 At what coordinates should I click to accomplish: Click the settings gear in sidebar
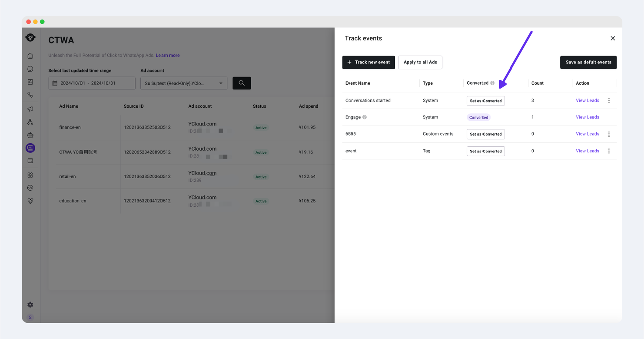30,305
